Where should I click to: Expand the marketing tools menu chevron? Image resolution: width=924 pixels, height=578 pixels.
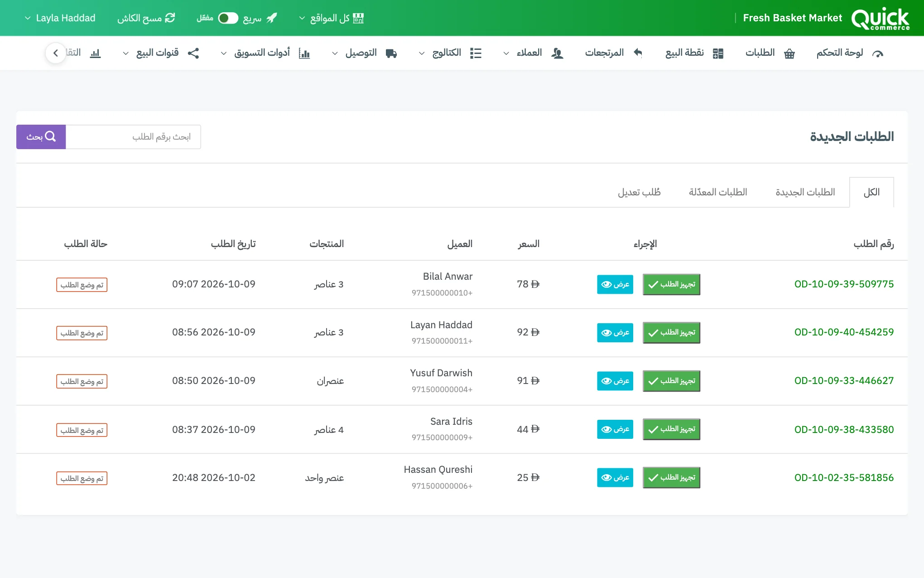pyautogui.click(x=224, y=53)
